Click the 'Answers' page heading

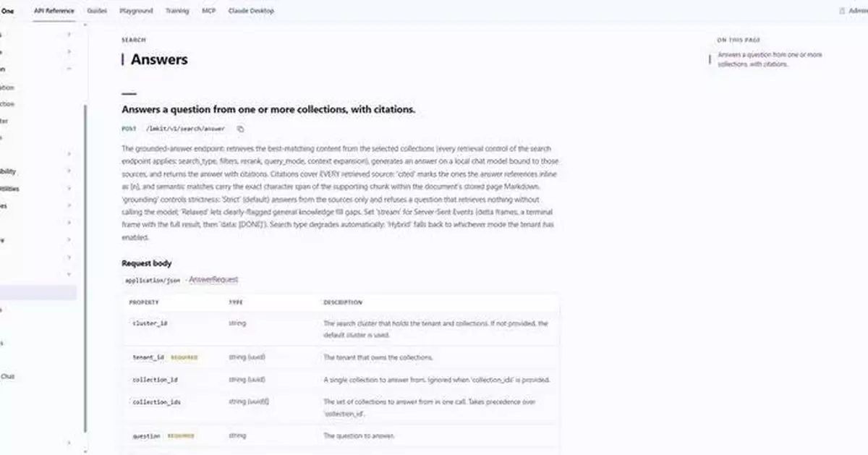(x=159, y=59)
